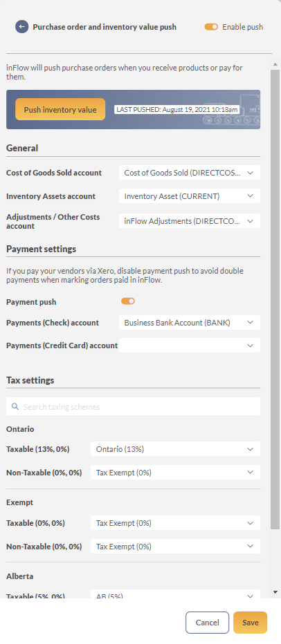Click the search magnifier icon
Viewport: 281px width, 644px height.
[15, 406]
